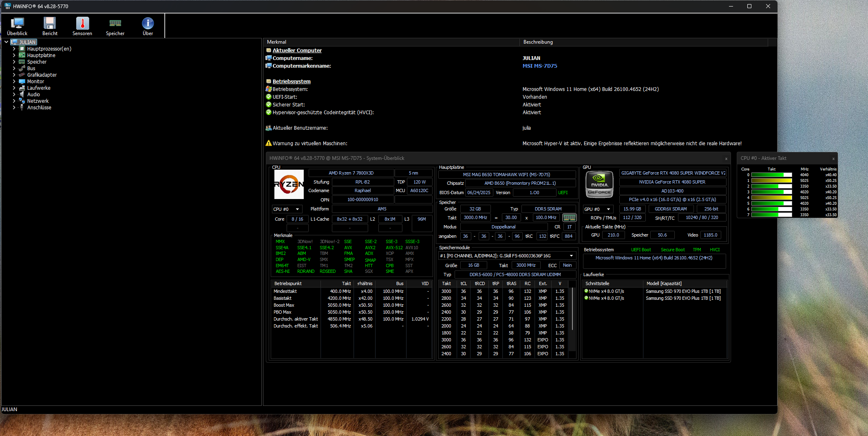The width and height of the screenshot is (868, 436).
Task: Click the Beschreibung column header
Action: [x=644, y=42]
